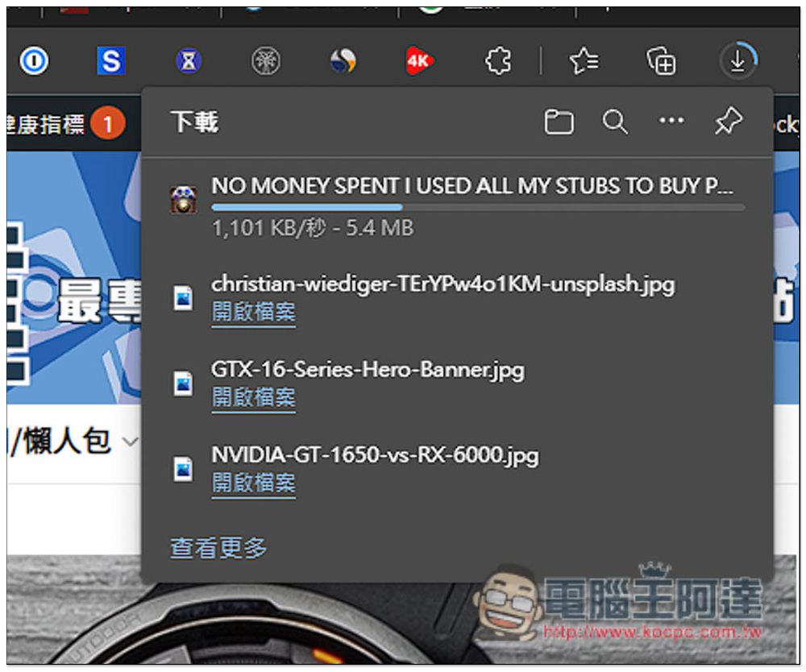Search downloads with the magnifier icon

click(615, 122)
